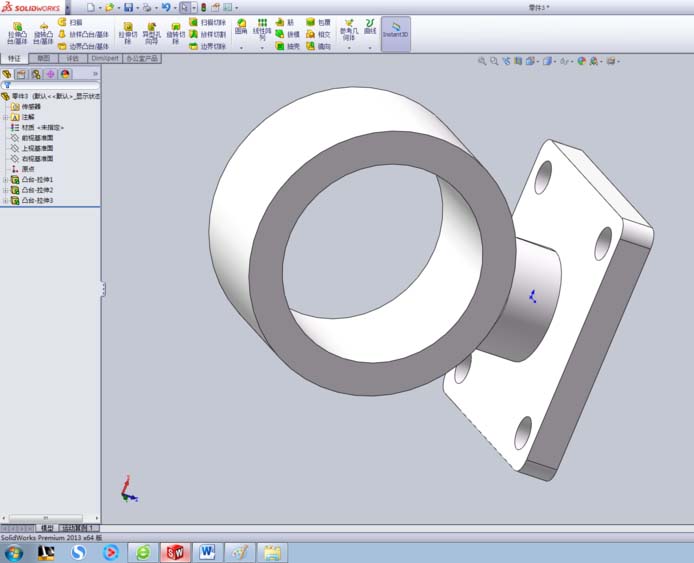The height and width of the screenshot is (563, 694).
Task: Expand the Fillet (圆角) dropdown arrow
Action: 241,47
